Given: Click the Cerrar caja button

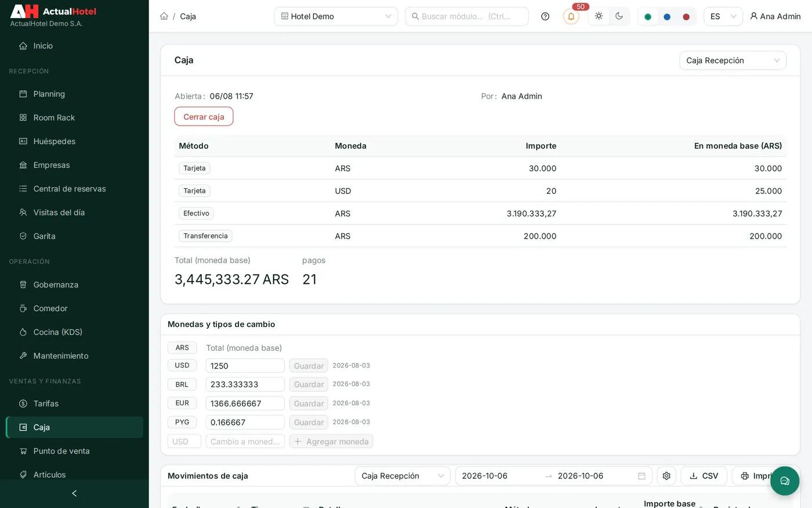Looking at the screenshot, I should (204, 117).
